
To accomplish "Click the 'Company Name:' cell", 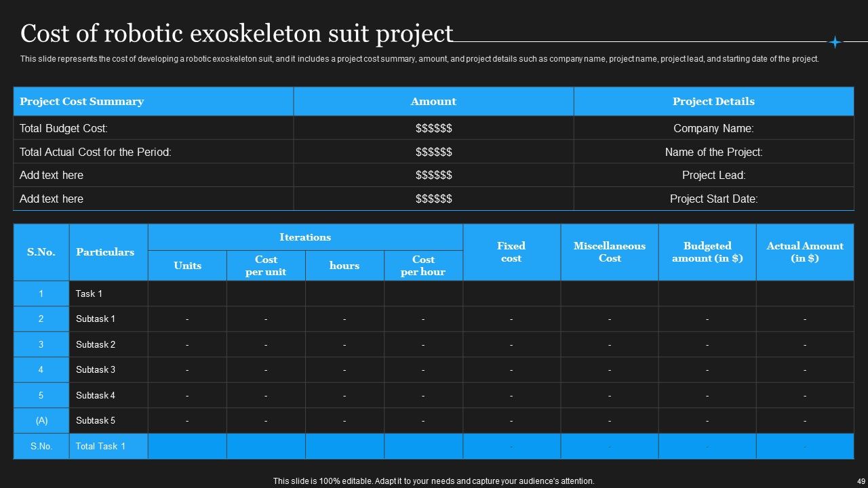I will (713, 128).
